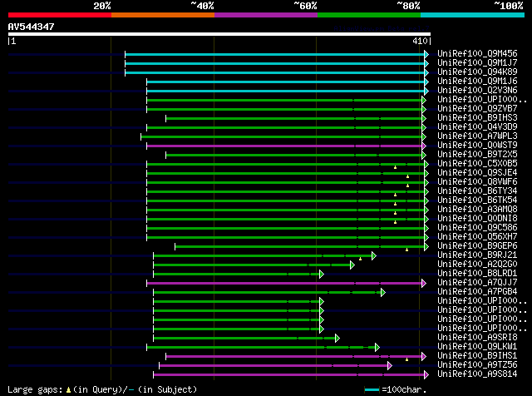Select the green ~80% identity color segment

click(x=369, y=15)
